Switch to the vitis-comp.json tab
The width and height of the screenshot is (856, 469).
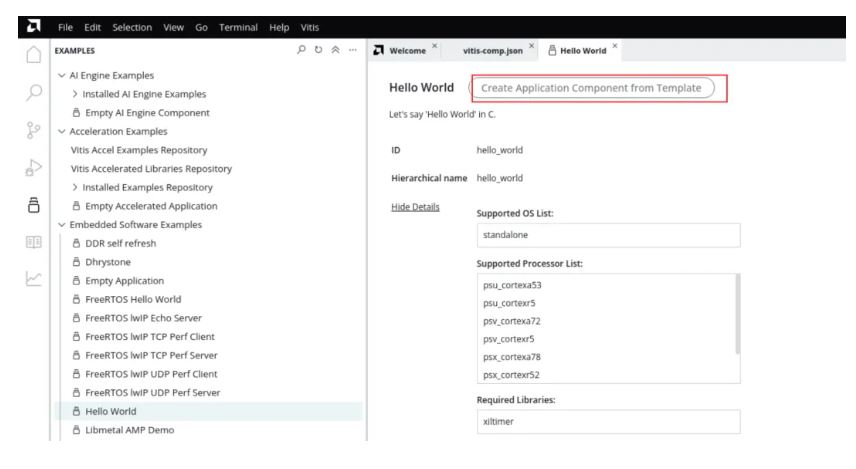pos(493,50)
